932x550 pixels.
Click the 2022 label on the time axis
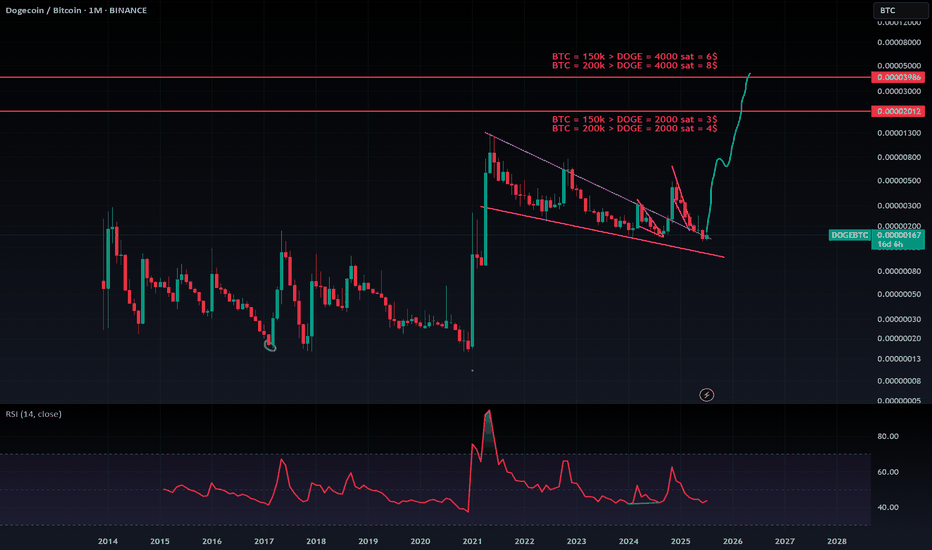tap(524, 541)
